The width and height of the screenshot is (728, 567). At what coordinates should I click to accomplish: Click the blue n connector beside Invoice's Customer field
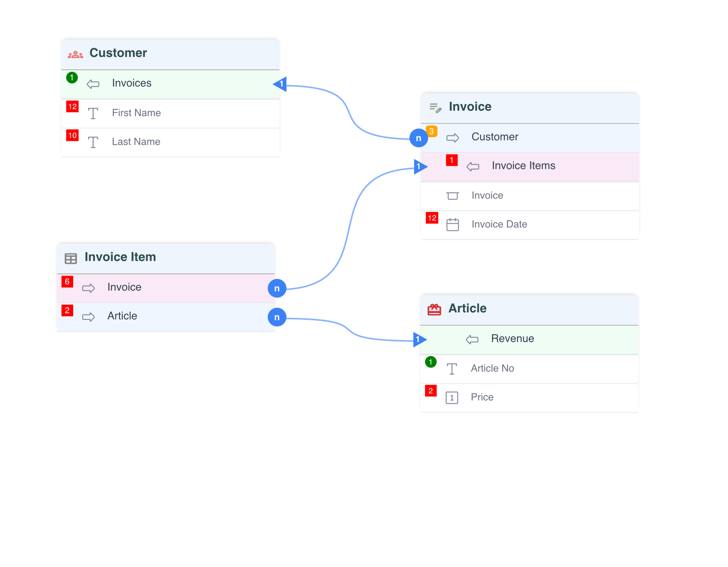point(418,138)
